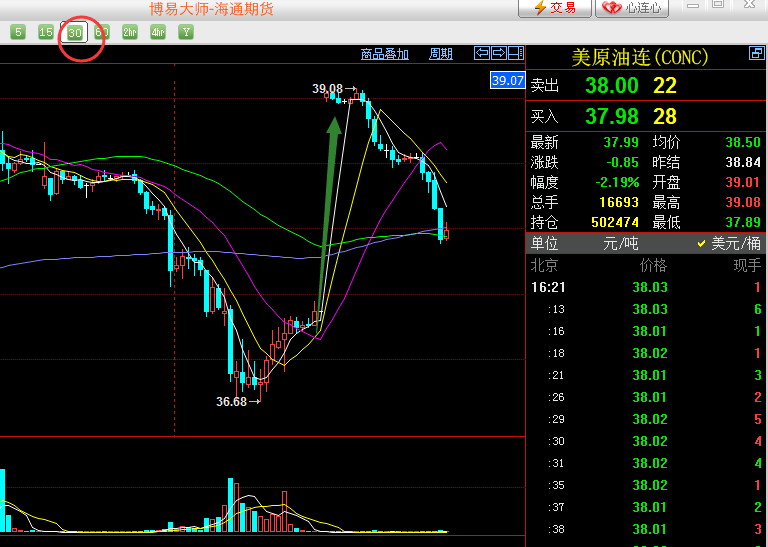768x547 pixels.
Task: Select the circled 30-minute timeframe button
Action: click(x=75, y=33)
